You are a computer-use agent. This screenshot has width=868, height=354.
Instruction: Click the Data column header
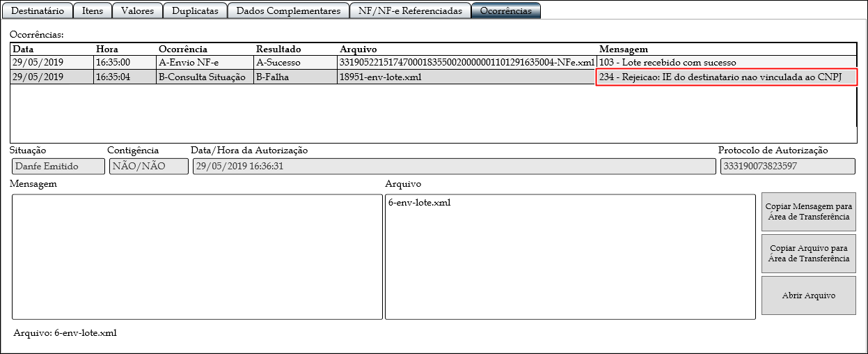pos(52,49)
